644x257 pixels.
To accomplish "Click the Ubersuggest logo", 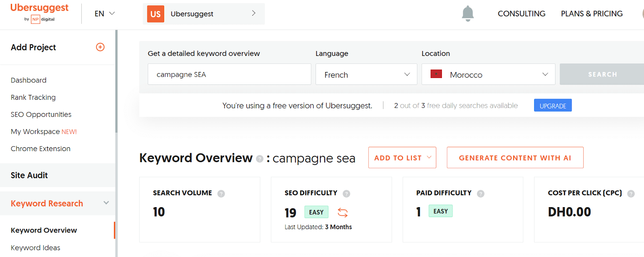I will click(39, 13).
